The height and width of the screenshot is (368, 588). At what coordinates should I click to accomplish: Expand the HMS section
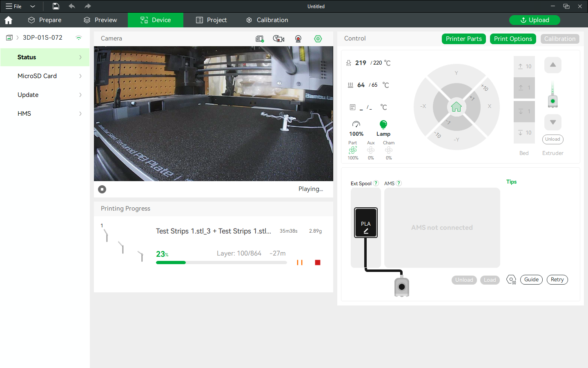[x=45, y=114]
